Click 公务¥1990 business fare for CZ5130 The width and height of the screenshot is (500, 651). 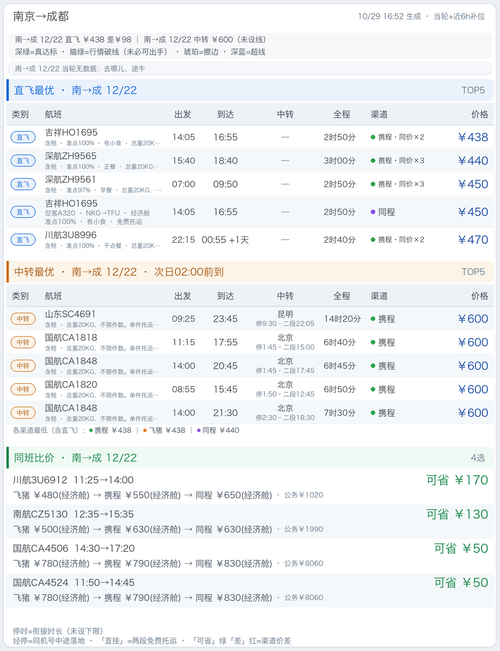click(x=304, y=529)
